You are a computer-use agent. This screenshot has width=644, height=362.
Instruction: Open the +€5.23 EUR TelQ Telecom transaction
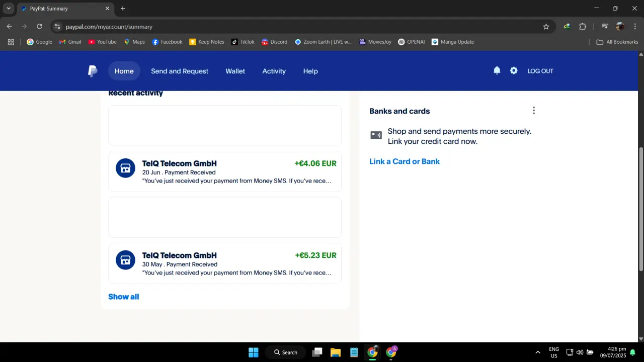coord(225,263)
